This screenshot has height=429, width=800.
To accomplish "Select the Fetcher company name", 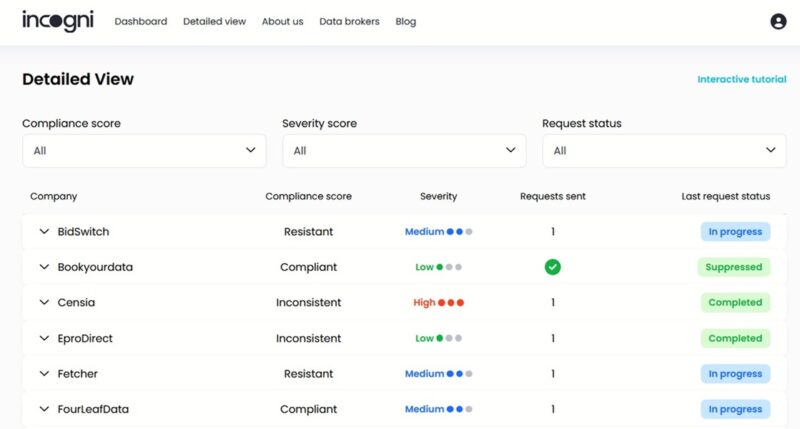I will coord(77,373).
